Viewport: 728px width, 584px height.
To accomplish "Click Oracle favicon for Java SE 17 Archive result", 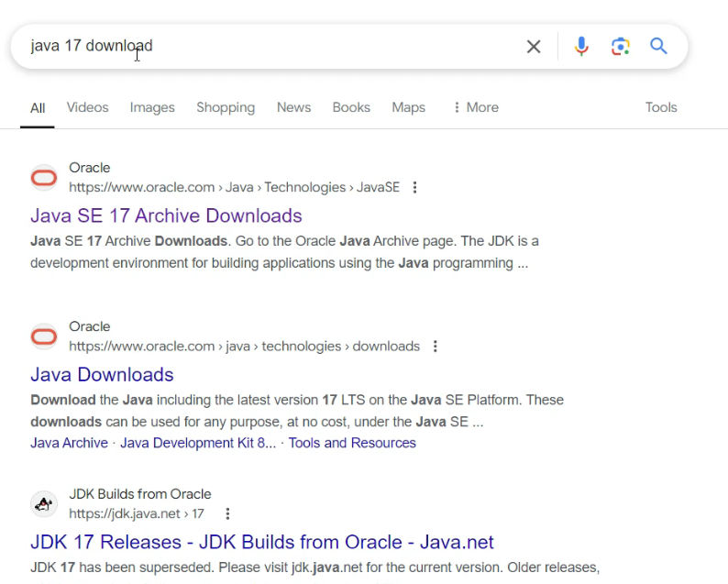I will click(x=44, y=177).
